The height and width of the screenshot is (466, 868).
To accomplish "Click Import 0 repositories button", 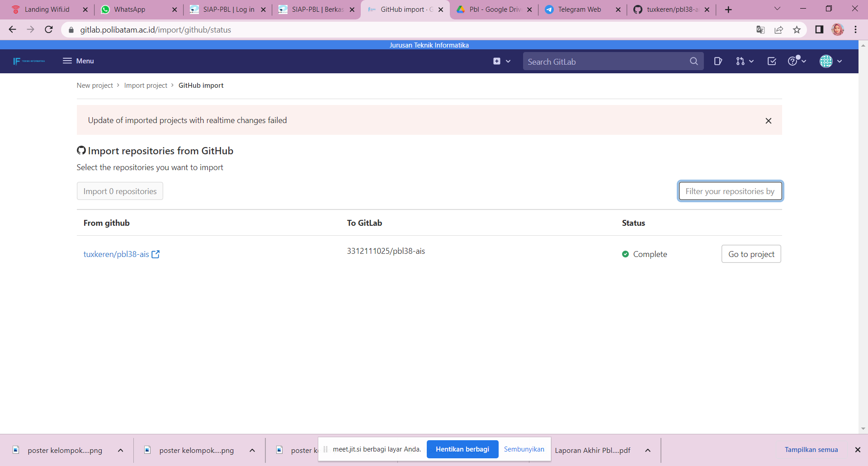I will 120,191.
